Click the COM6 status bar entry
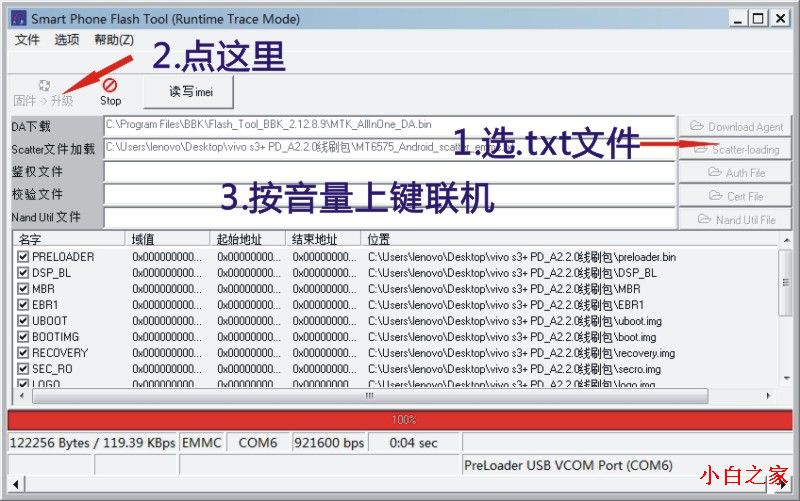The width and height of the screenshot is (800, 501). point(258,443)
